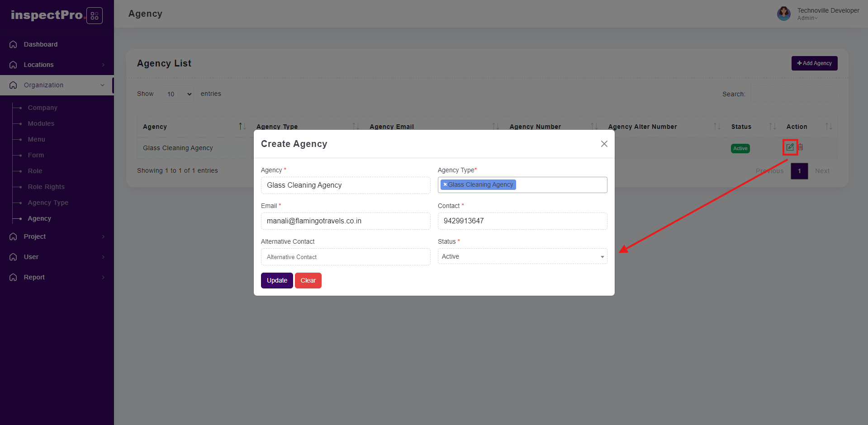This screenshot has width=868, height=425.
Task: Sort table by Agency column arrows
Action: tap(242, 127)
